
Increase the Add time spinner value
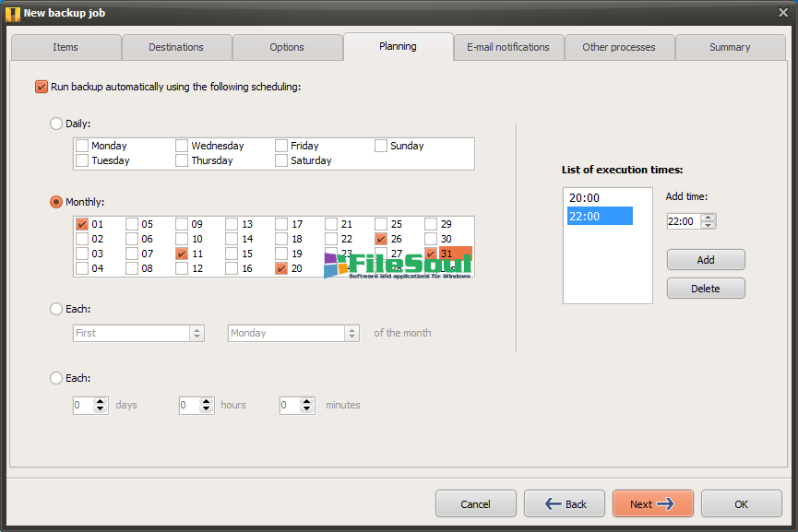(x=708, y=218)
